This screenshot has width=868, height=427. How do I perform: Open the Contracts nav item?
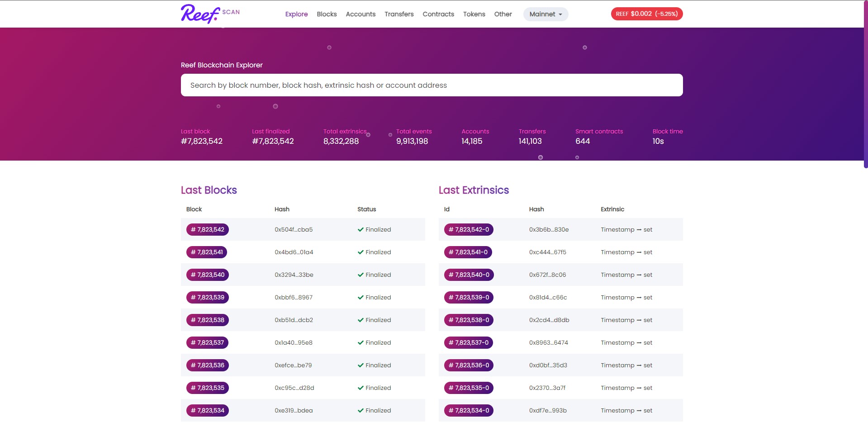(438, 14)
